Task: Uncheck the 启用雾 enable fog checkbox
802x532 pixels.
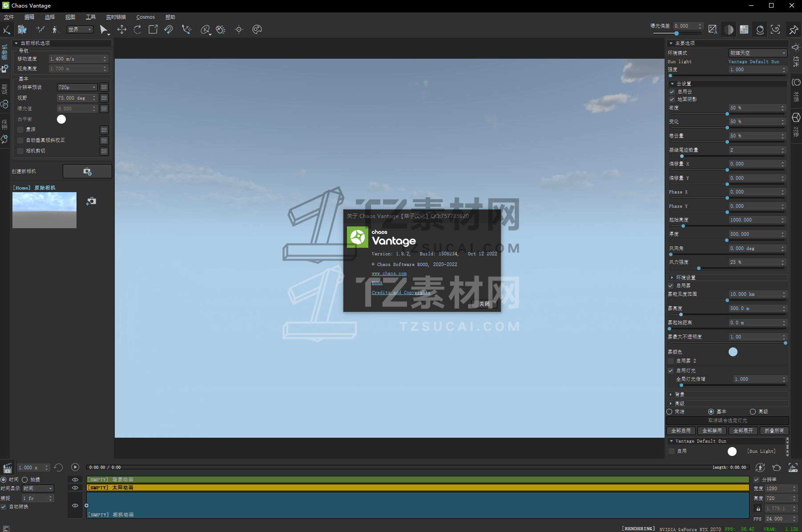Action: [670, 286]
